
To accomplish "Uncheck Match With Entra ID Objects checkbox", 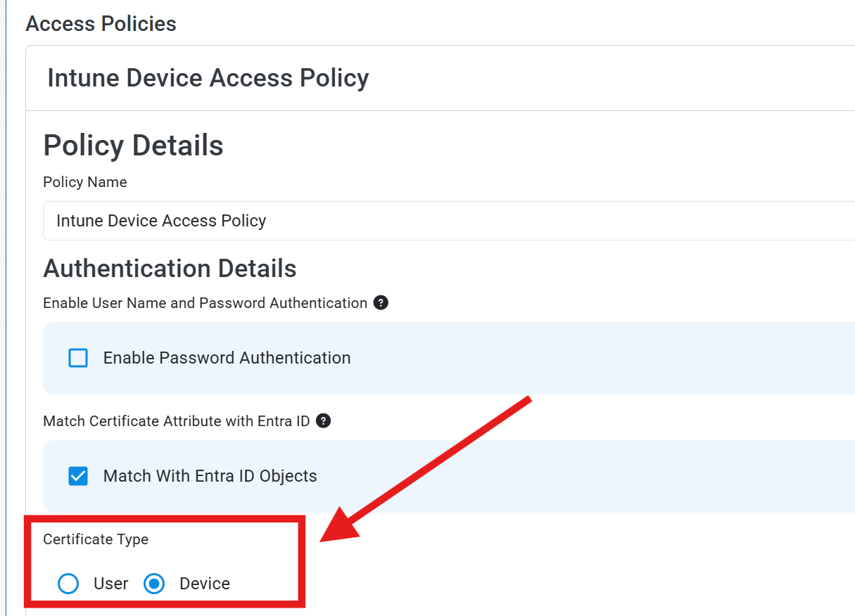I will tap(78, 476).
